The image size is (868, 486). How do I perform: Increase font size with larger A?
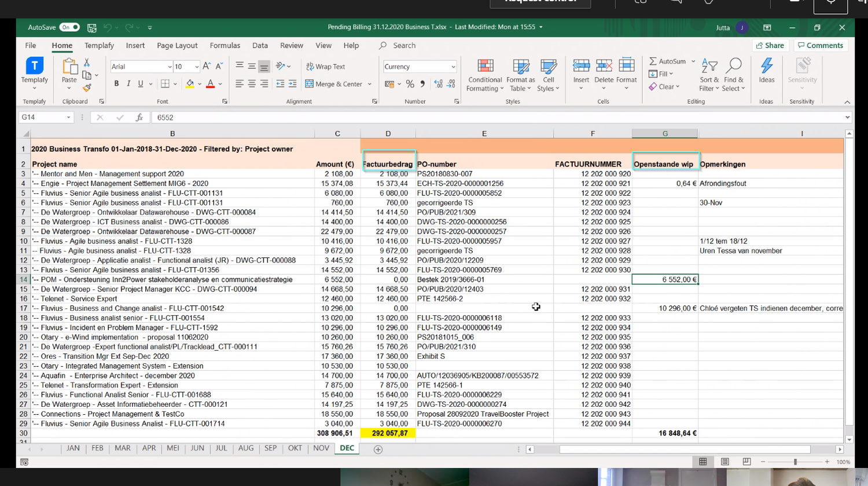pos(207,67)
